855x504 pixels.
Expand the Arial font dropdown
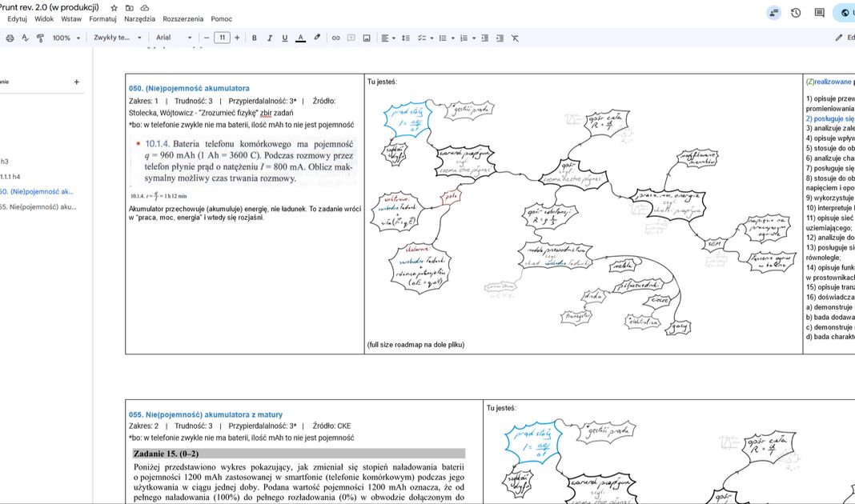[x=173, y=38]
